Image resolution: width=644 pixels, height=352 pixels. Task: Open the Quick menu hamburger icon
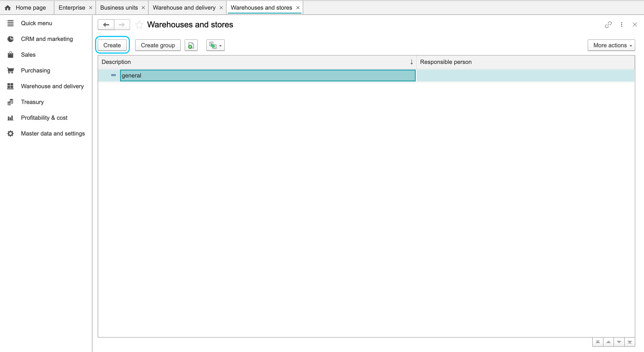[x=11, y=23]
